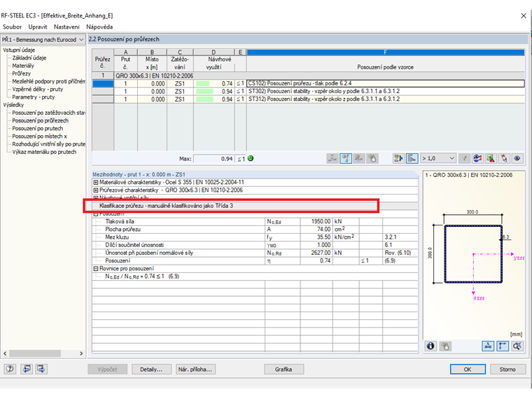This screenshot has width=532, height=399.
Task: Click the Grafika button
Action: click(283, 369)
